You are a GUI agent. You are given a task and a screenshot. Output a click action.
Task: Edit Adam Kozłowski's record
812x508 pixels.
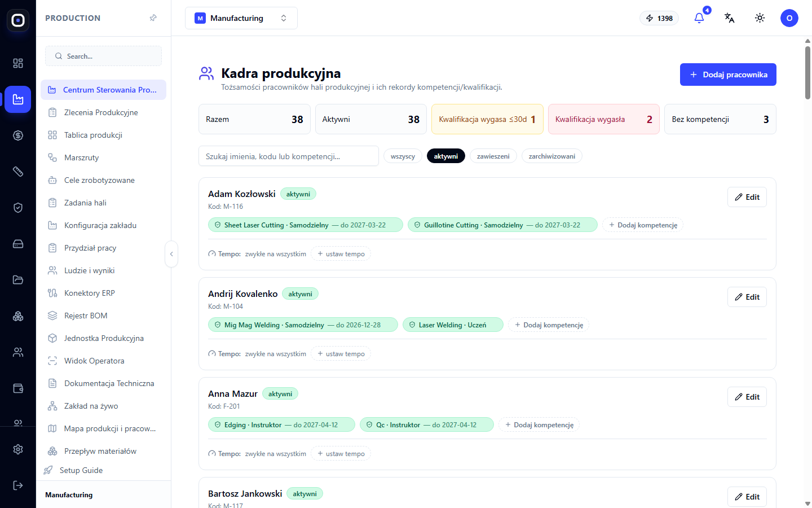coord(747,197)
